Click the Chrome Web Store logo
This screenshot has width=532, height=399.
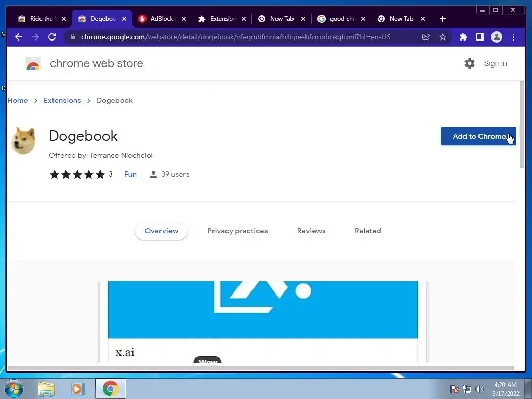coord(33,63)
